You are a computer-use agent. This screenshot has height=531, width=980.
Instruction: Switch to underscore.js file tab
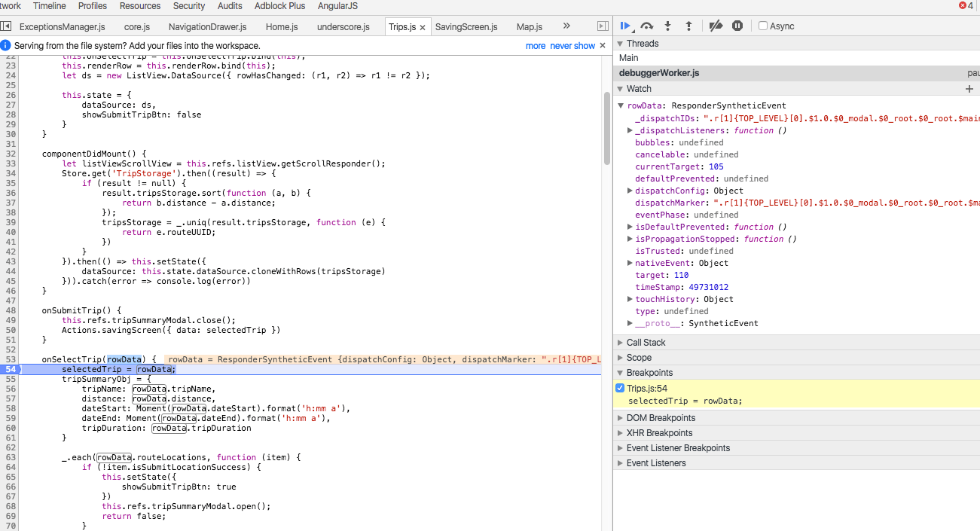coord(343,27)
